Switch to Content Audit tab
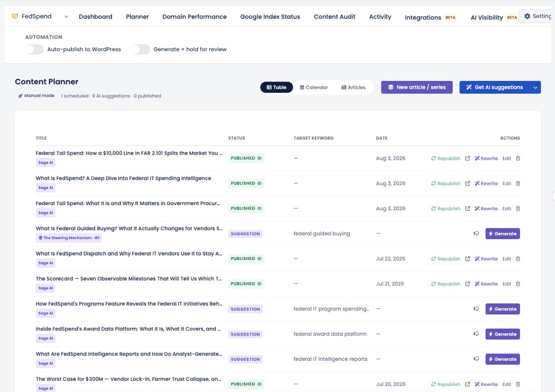The image size is (555, 392). tap(335, 17)
